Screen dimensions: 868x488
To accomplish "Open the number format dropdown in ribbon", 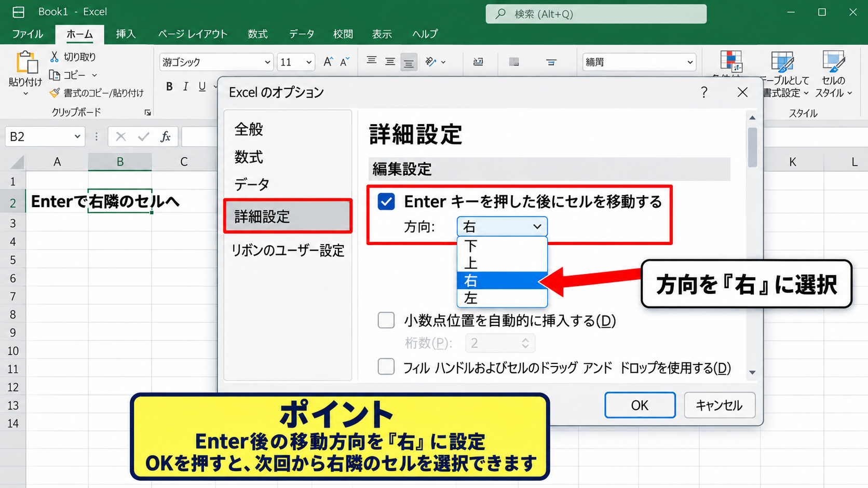I will click(690, 62).
